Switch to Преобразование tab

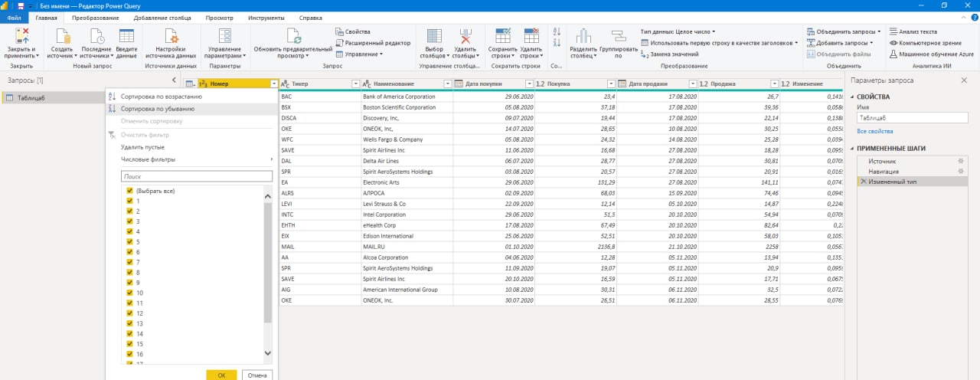95,17
